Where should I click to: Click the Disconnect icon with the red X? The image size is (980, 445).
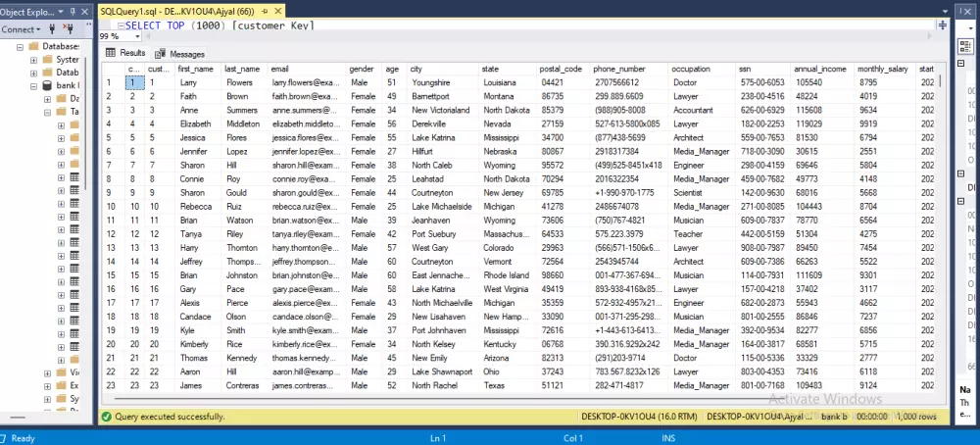click(x=69, y=29)
